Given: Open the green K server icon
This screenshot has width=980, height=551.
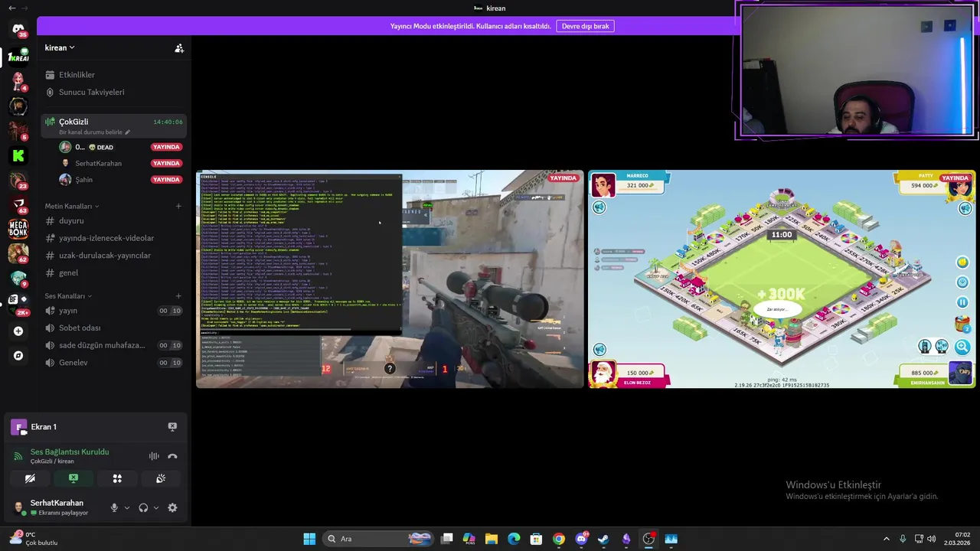Looking at the screenshot, I should pos(18,155).
